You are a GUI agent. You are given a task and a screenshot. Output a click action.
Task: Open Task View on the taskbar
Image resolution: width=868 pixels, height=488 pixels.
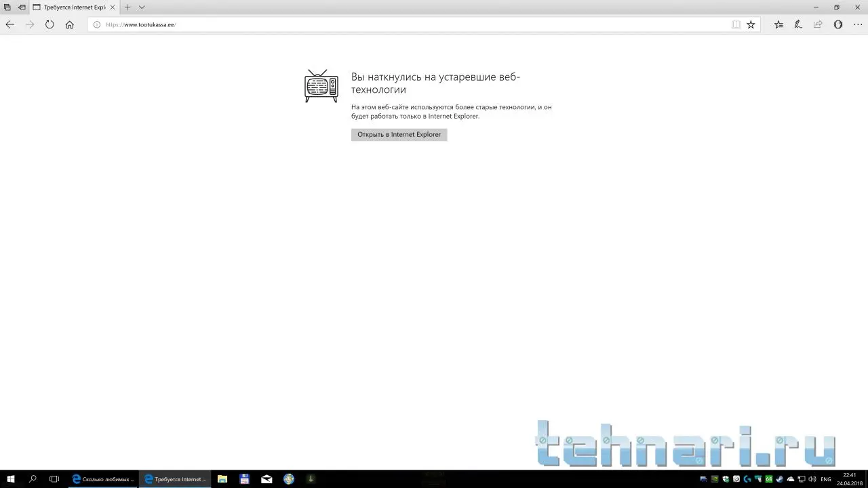tap(54, 479)
